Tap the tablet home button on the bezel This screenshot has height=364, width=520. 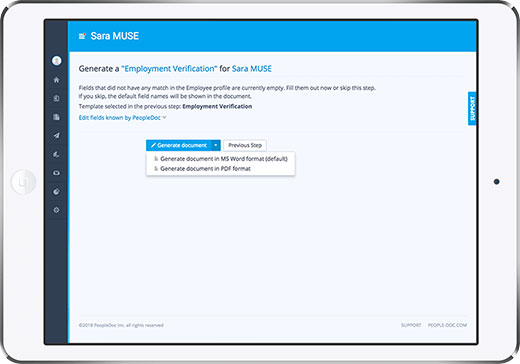click(23, 182)
